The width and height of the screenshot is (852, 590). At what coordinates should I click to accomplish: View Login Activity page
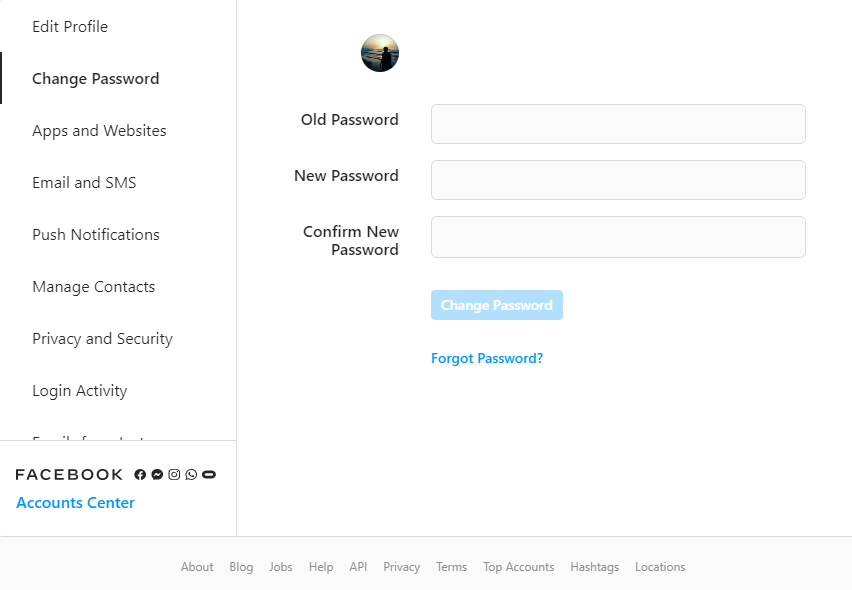80,391
